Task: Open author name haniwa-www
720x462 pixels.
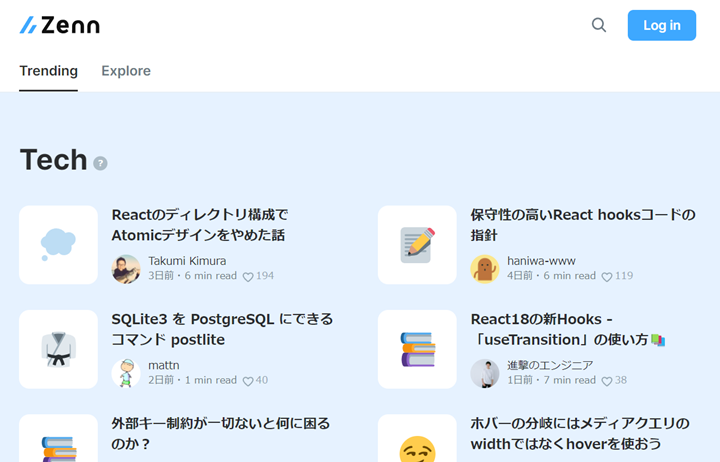Action: click(x=541, y=261)
